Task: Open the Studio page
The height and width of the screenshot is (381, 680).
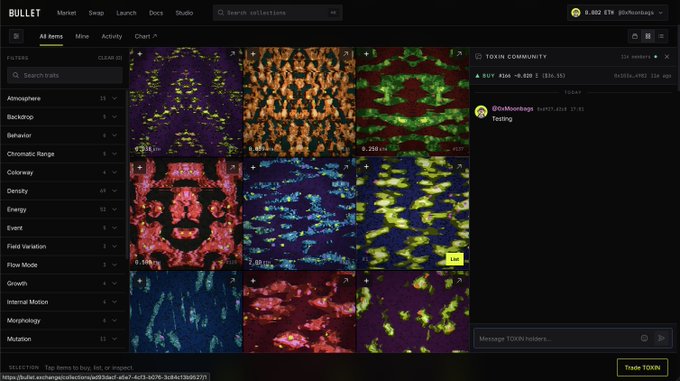Action: 184,13
